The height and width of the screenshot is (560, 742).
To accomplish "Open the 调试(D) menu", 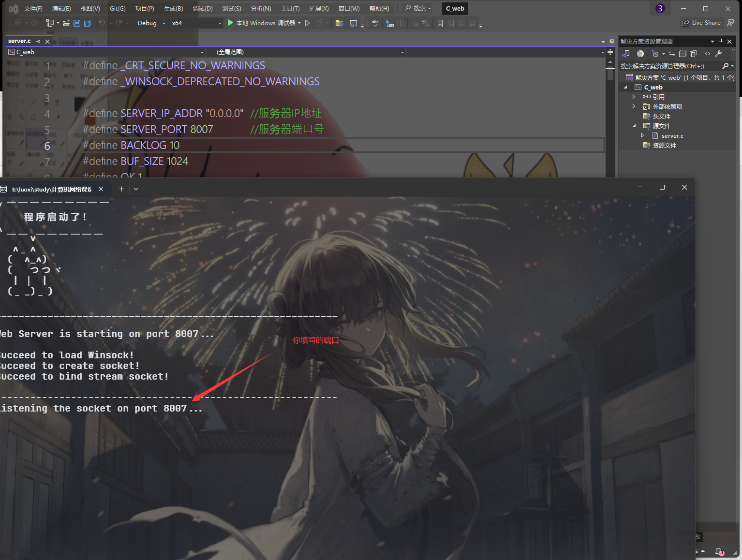I will click(x=203, y=8).
